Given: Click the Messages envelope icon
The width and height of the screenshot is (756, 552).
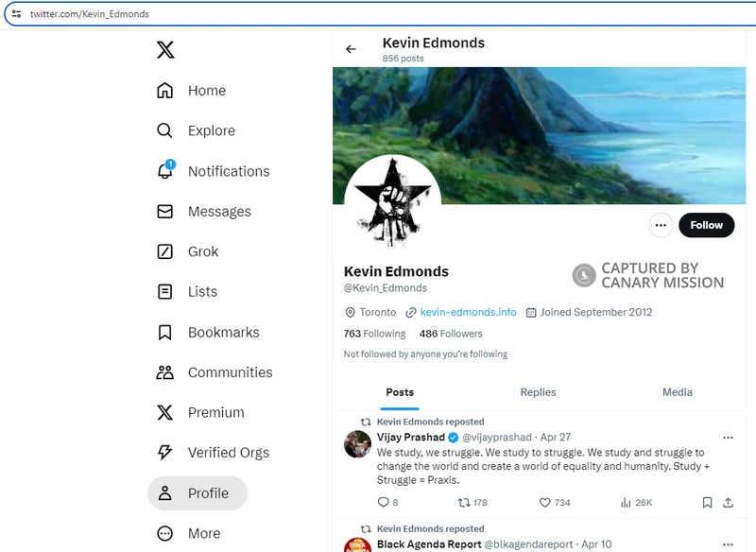Looking at the screenshot, I should click(x=164, y=211).
